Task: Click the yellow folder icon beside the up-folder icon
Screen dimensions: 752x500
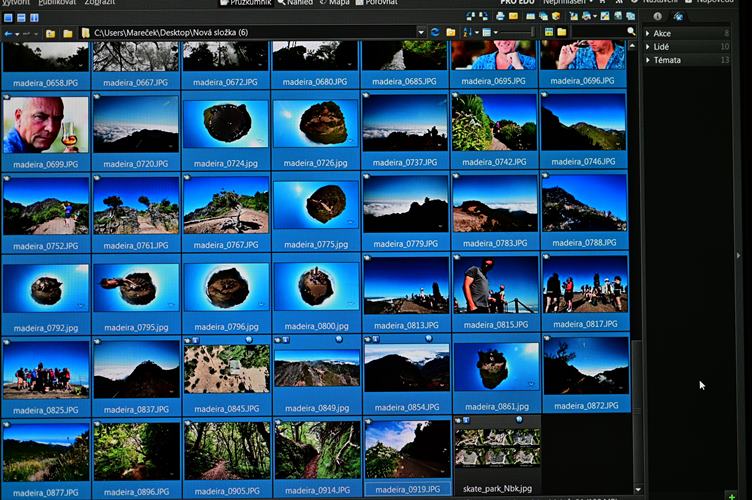Action: [x=68, y=34]
